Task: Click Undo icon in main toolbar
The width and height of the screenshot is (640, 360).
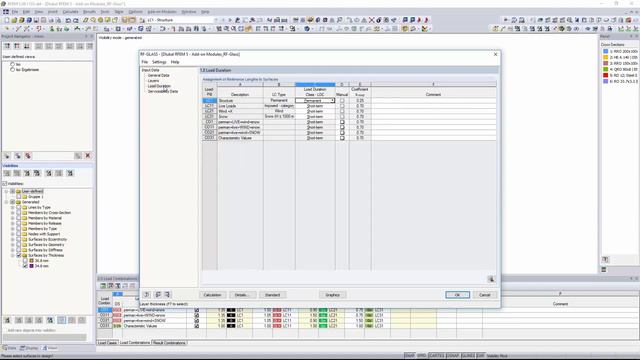Action: 68,20
